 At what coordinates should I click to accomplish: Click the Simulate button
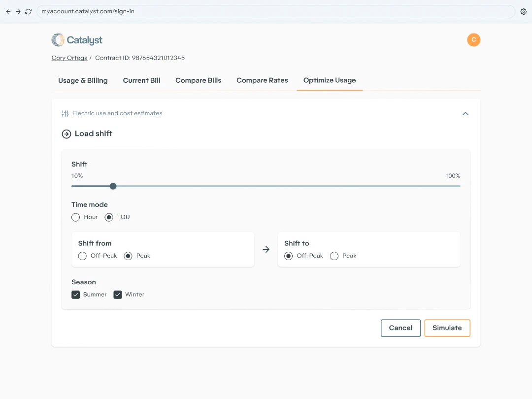click(x=447, y=328)
